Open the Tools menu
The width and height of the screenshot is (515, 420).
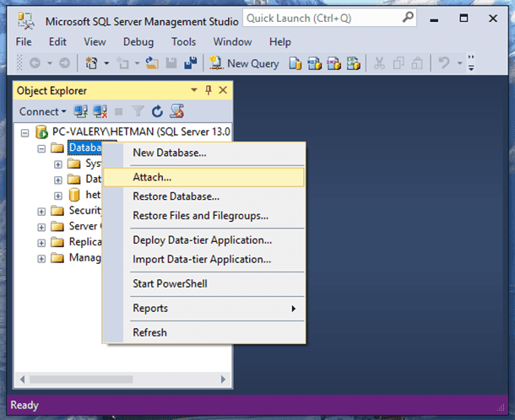coord(183,42)
